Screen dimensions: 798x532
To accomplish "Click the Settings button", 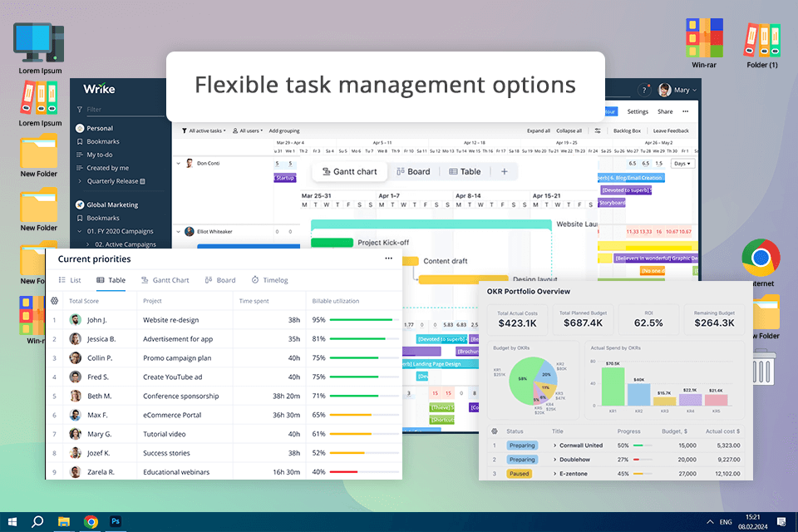I will (638, 111).
